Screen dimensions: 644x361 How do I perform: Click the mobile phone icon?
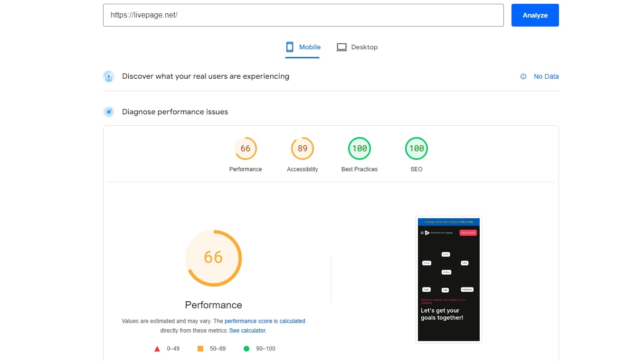click(x=290, y=47)
